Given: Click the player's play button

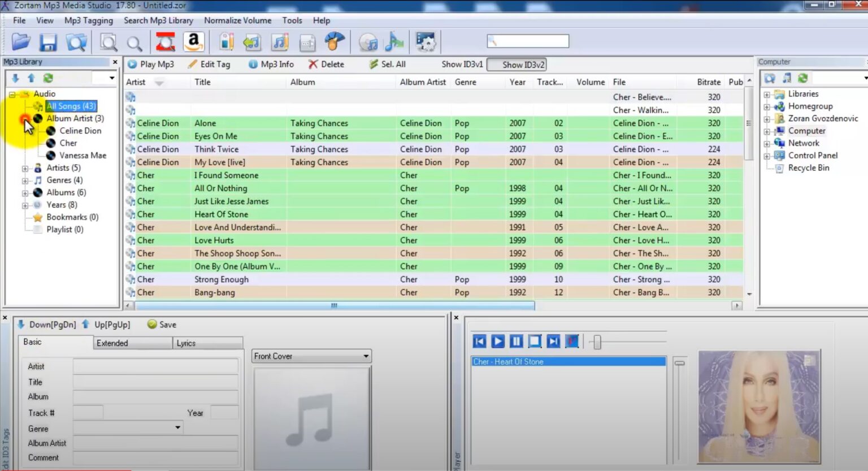Looking at the screenshot, I should (x=498, y=341).
